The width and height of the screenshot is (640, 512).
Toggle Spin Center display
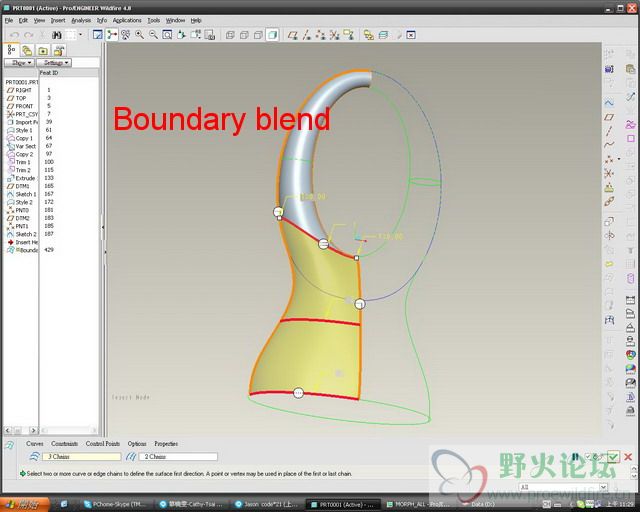pyautogui.click(x=111, y=35)
